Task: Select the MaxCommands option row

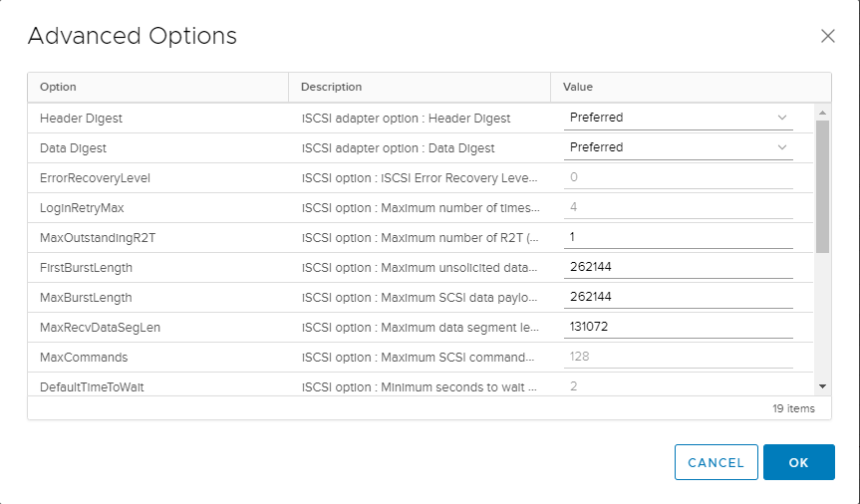Action: click(421, 357)
